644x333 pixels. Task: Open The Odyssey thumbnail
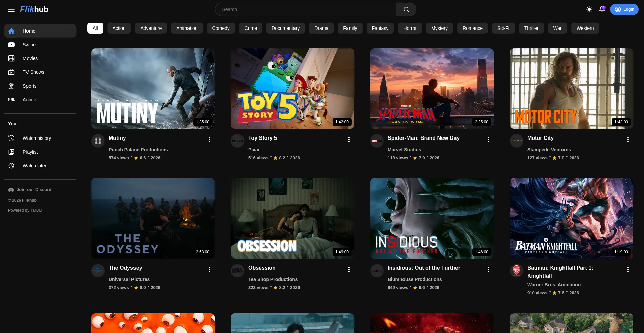click(x=153, y=218)
